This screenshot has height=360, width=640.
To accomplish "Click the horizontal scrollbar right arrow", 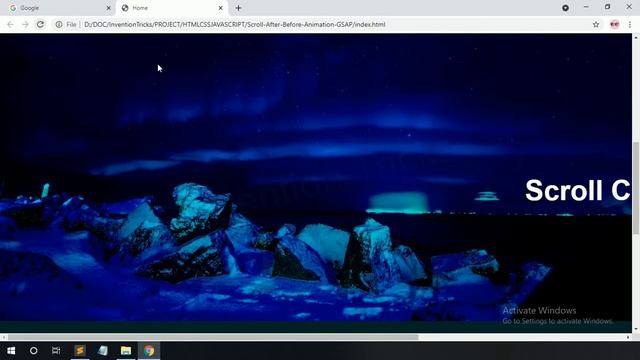I will point(628,337).
